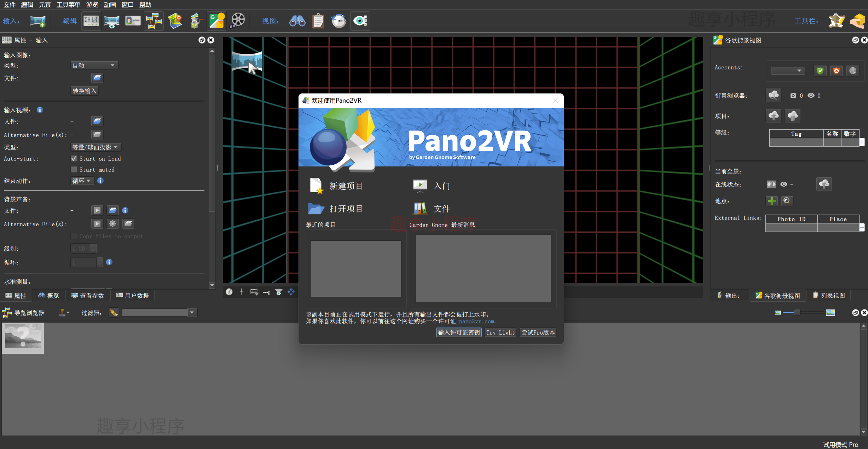This screenshot has width=868, height=449.
Task: Click the tag filter icon
Action: coord(114,313)
